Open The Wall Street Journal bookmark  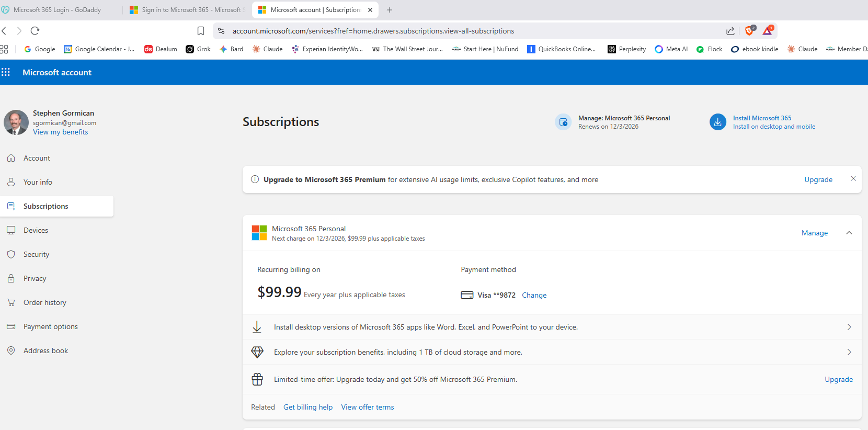[407, 49]
